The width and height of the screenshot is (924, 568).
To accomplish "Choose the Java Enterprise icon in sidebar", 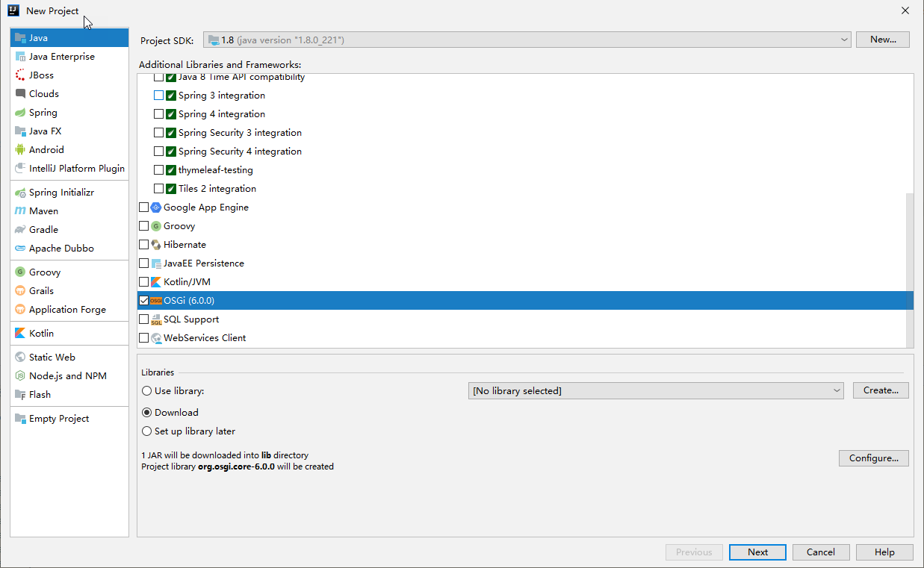I will [x=20, y=57].
